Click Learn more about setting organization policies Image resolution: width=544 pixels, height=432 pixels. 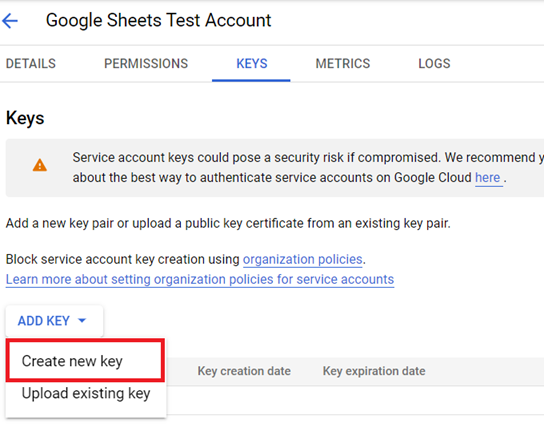coord(200,279)
